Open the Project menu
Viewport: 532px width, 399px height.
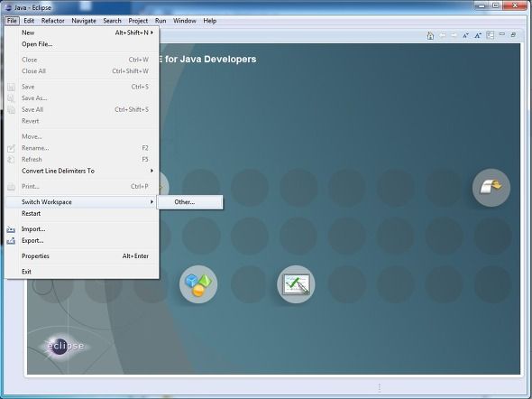pyautogui.click(x=138, y=21)
